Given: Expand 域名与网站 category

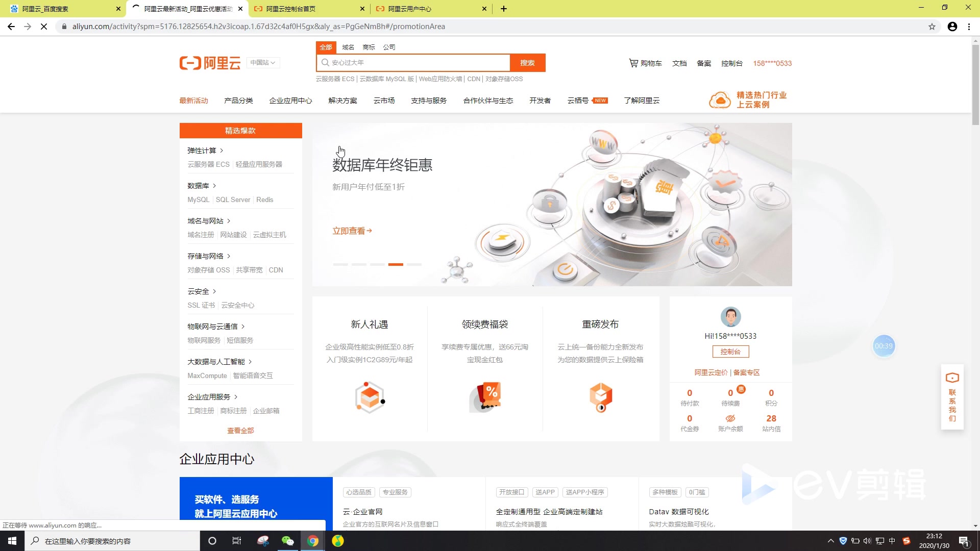Looking at the screenshot, I should click(209, 221).
